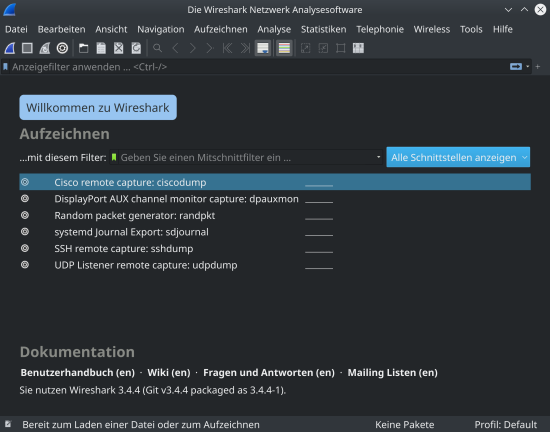
Task: Click the capture filter green bookmark icon
Action: pos(114,157)
